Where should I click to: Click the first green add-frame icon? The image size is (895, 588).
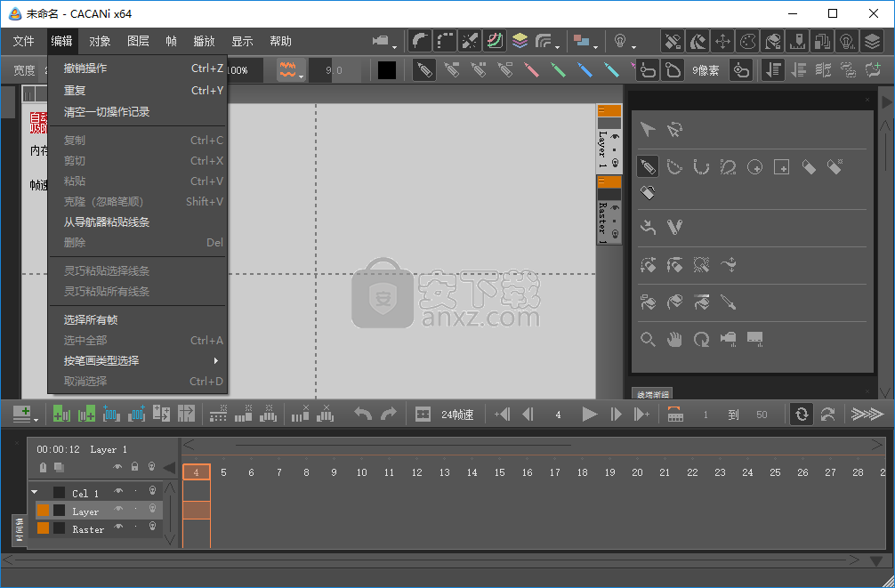tap(61, 414)
